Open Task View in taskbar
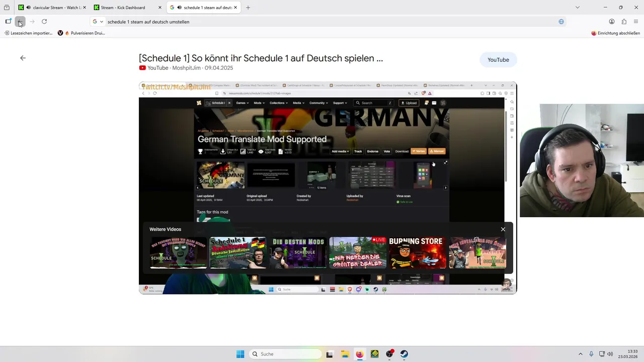This screenshot has width=644, height=362. point(330,354)
